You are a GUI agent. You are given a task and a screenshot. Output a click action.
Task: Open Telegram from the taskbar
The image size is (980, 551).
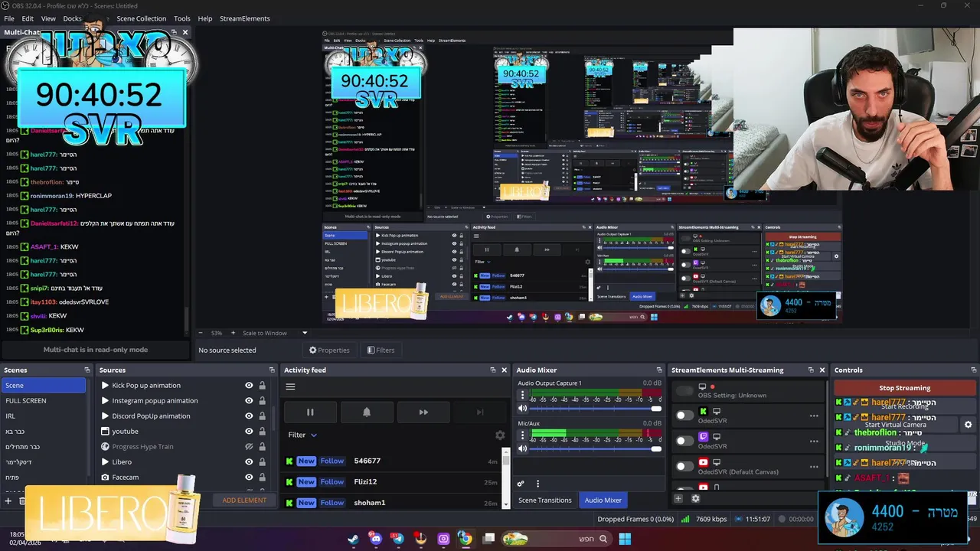coord(397,539)
